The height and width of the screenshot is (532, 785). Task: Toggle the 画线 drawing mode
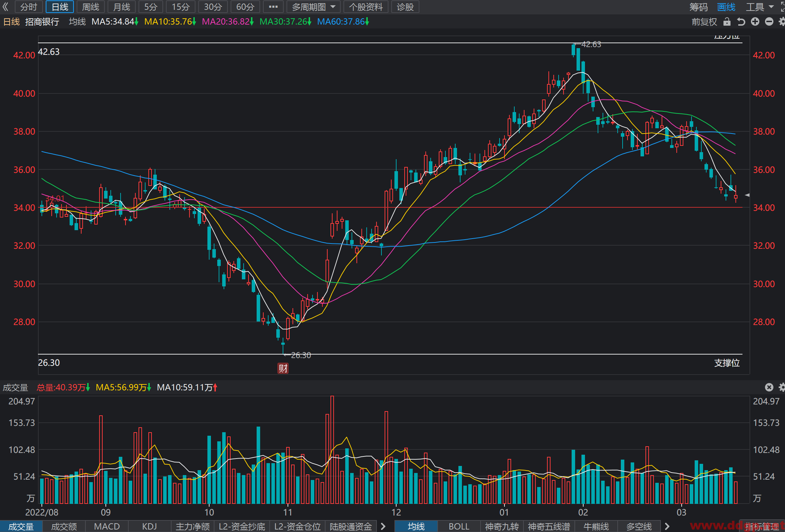pos(726,7)
